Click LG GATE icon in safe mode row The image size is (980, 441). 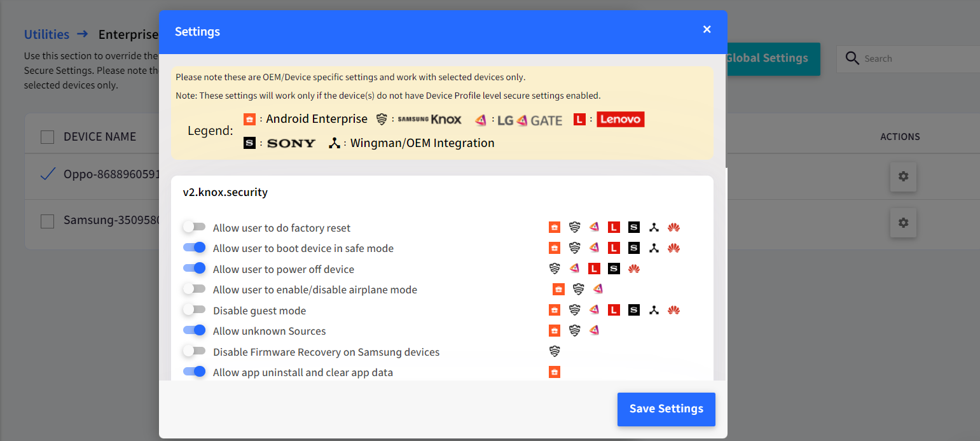594,248
